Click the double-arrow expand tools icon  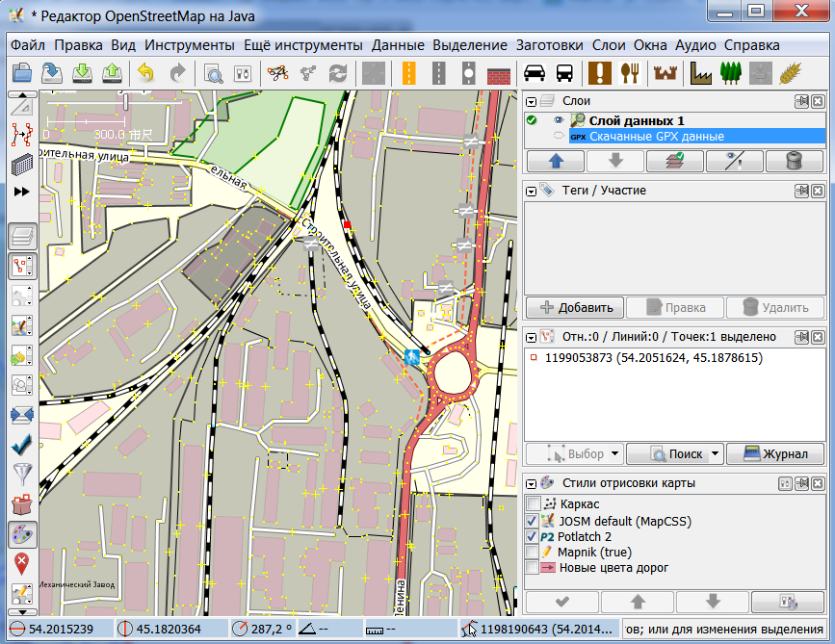pyautogui.click(x=22, y=192)
